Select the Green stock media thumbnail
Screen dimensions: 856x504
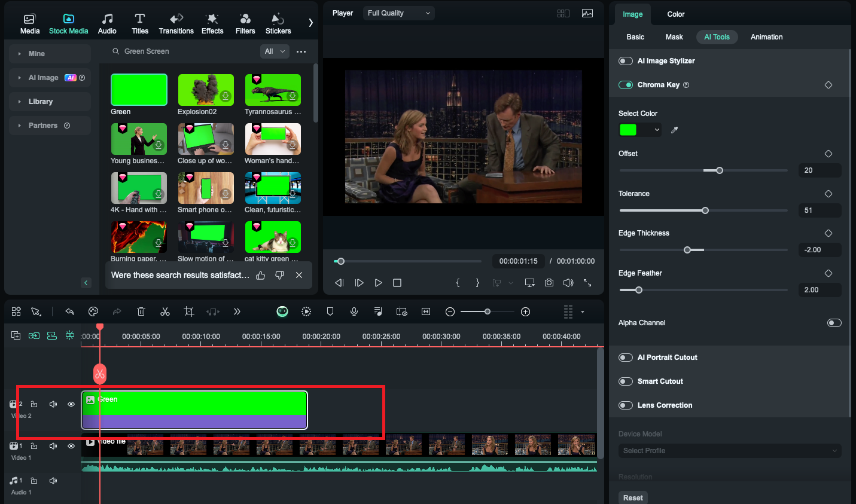tap(139, 88)
